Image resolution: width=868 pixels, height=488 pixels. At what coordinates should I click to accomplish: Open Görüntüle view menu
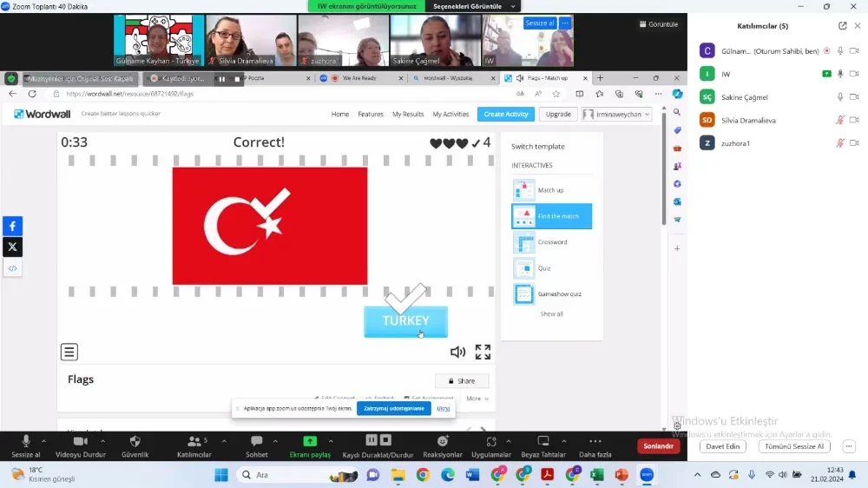click(658, 24)
